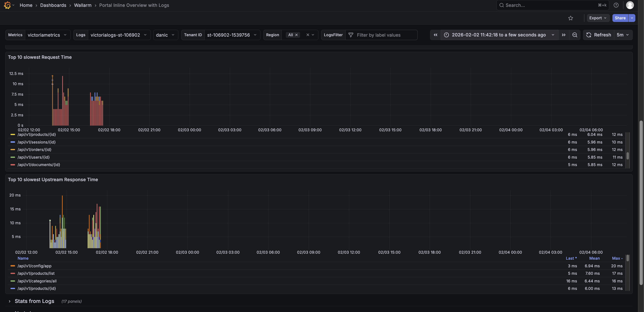Remove the All tag from Region
This screenshot has height=312, width=644.
[296, 35]
